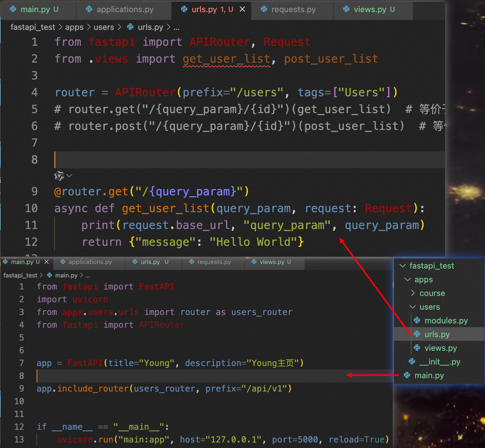Click the empty line 8 in urls.py
This screenshot has height=448, width=485.
click(x=250, y=160)
